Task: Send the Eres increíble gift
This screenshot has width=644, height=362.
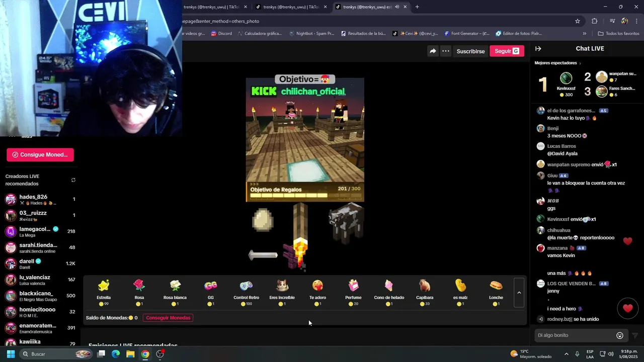Action: click(282, 293)
